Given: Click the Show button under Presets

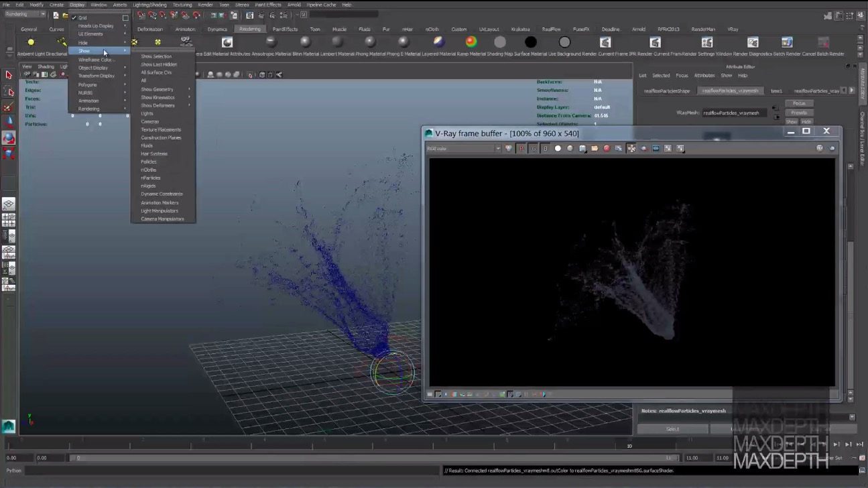Looking at the screenshot, I should (792, 121).
